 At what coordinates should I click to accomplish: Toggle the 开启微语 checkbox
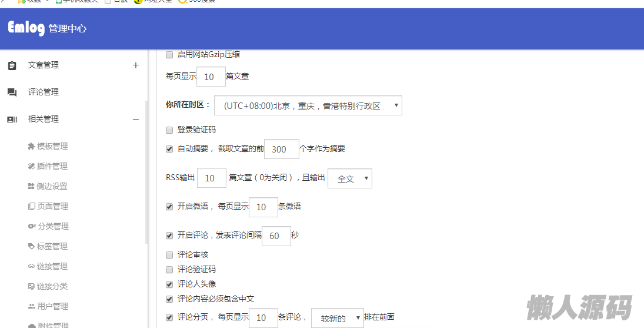tap(169, 206)
